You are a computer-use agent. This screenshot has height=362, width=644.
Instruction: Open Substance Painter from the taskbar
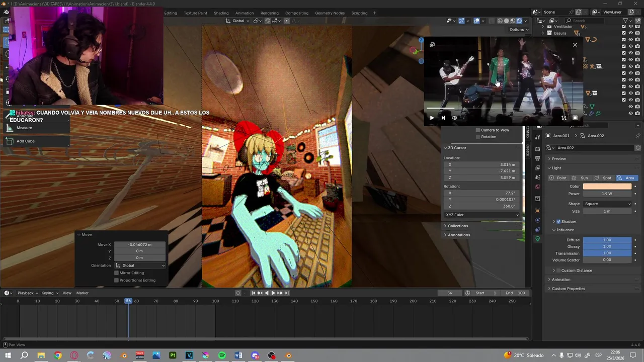tap(173, 355)
